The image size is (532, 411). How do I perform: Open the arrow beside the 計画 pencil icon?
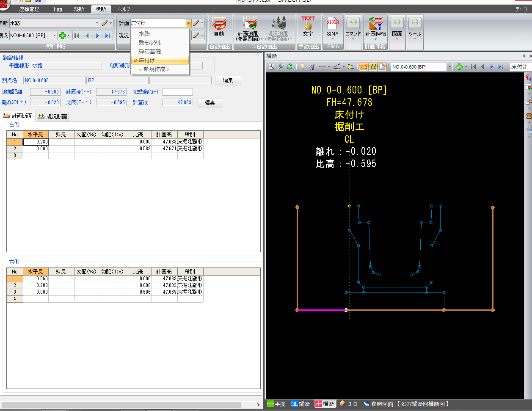pyautogui.click(x=202, y=23)
